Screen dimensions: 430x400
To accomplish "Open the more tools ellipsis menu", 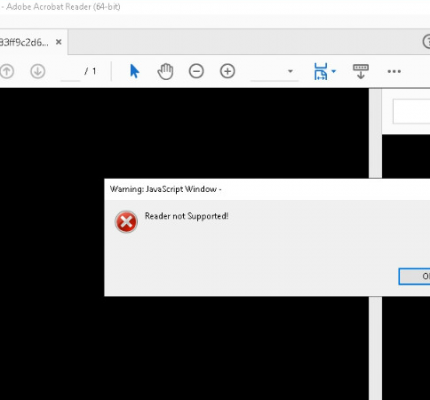I will point(394,71).
